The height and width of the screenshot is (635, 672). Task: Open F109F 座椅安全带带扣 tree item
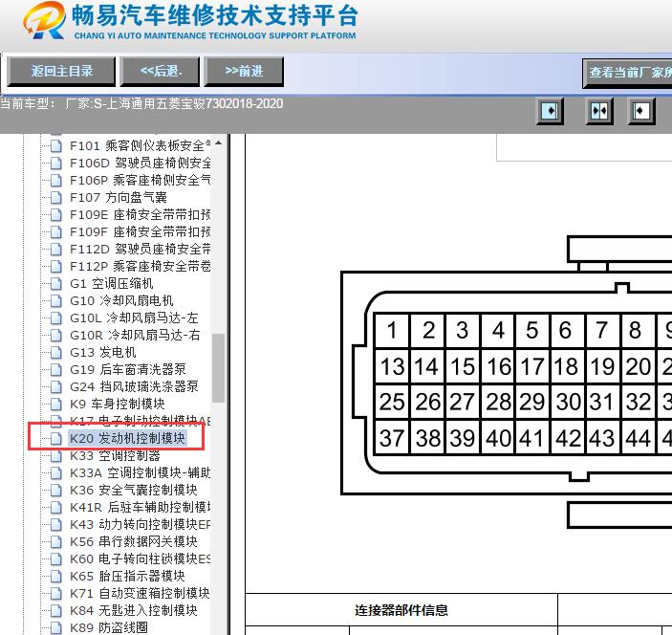click(141, 232)
